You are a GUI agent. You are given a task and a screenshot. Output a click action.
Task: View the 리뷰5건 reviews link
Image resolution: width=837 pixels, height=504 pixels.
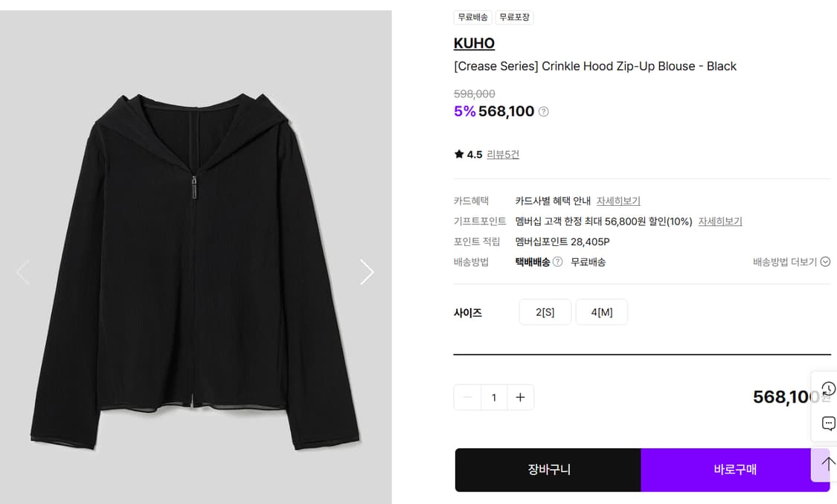click(503, 154)
